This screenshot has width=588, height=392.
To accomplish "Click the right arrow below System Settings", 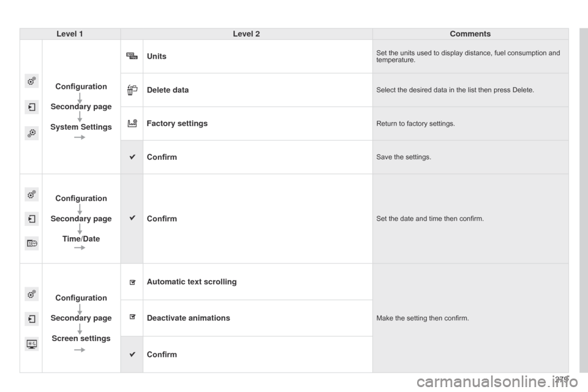I will click(79, 138).
